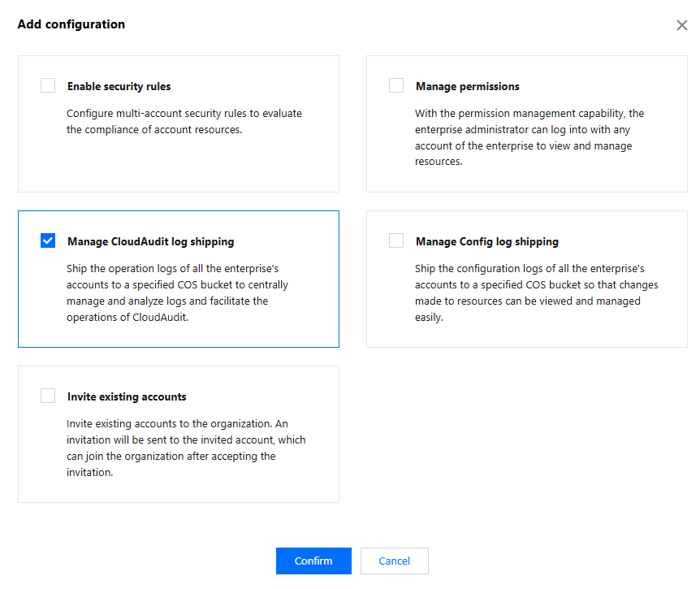Click the permission management capability description
Screen dimensions: 700x589
[529, 137]
